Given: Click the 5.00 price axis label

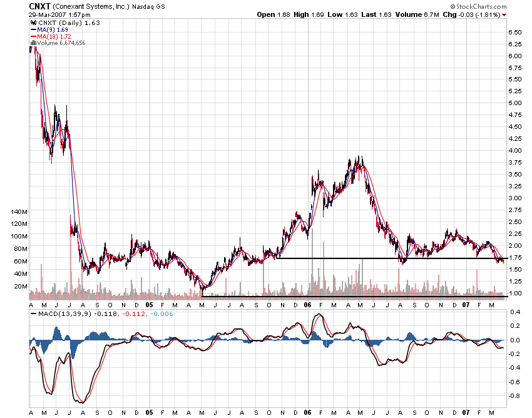Looking at the screenshot, I should click(x=514, y=103).
